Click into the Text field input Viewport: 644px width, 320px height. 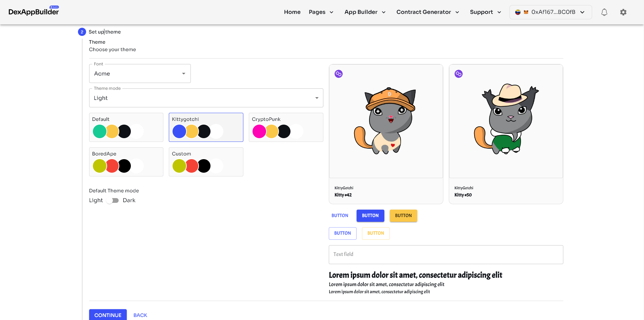pyautogui.click(x=446, y=254)
